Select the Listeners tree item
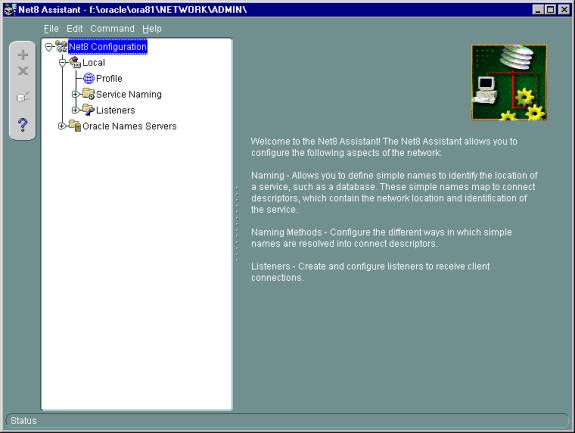This screenshot has width=575, height=433. [116, 110]
